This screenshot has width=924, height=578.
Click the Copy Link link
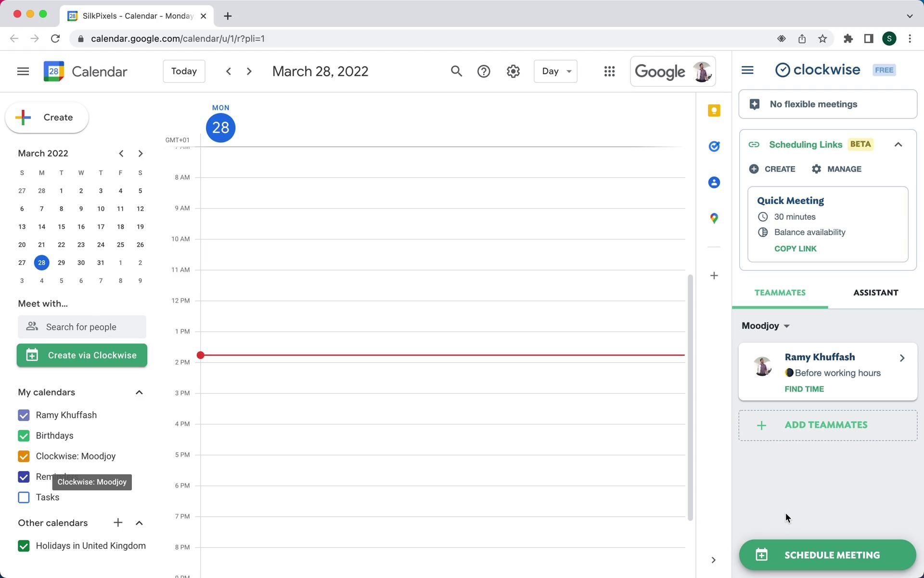click(x=795, y=249)
